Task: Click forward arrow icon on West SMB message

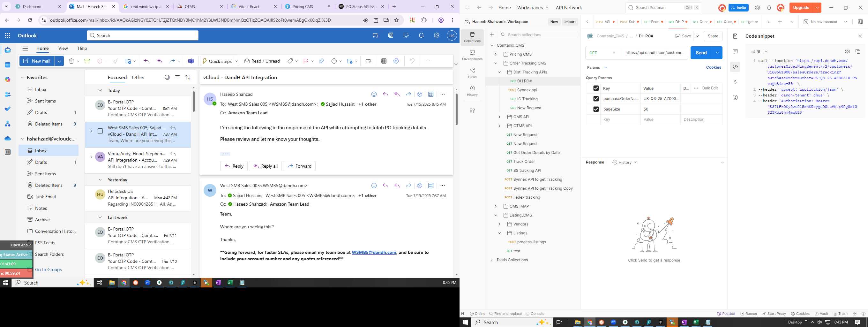Action: coord(408,186)
